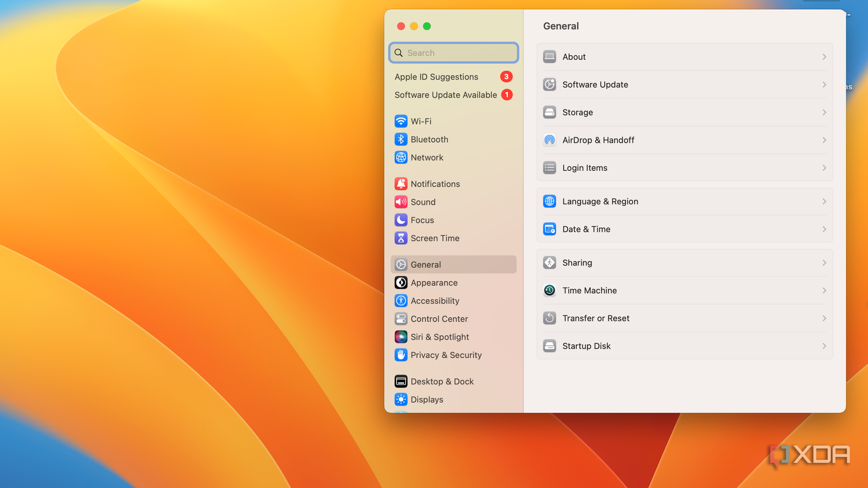Open the Focus moon icon
Viewport: 868px width, 488px height.
401,220
